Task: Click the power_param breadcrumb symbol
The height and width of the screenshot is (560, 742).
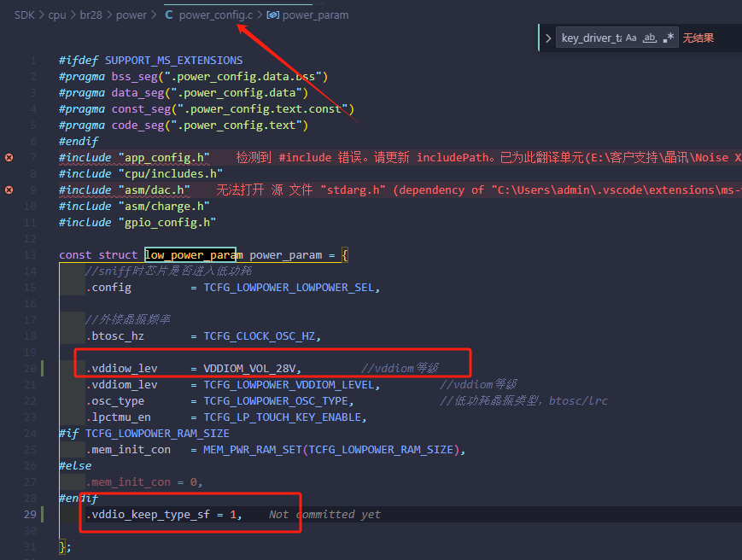Action: coord(316,15)
